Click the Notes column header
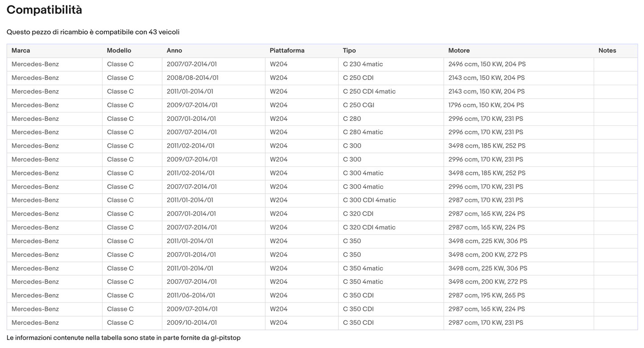The width and height of the screenshot is (644, 348). (x=607, y=50)
